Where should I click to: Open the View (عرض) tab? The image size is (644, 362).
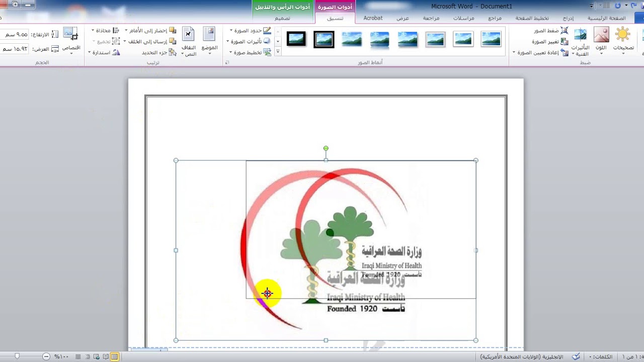pyautogui.click(x=403, y=18)
